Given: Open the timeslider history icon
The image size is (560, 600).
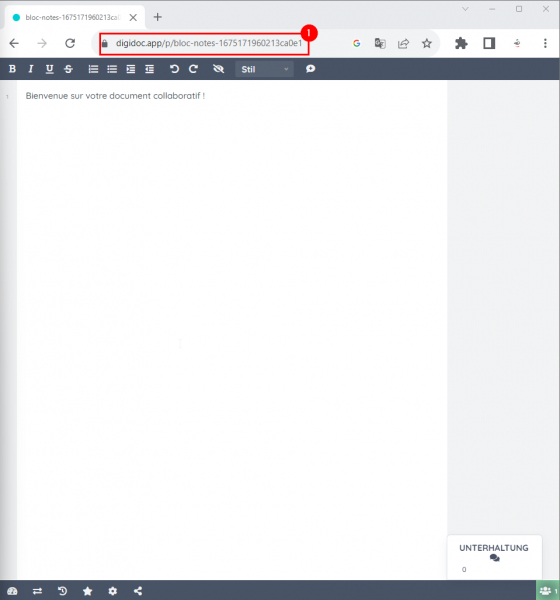Looking at the screenshot, I should 62,591.
